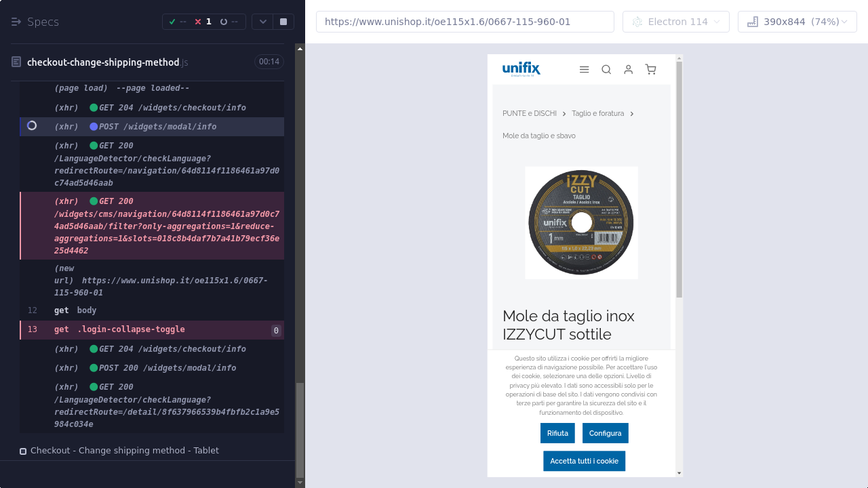868x488 pixels.
Task: Expand the test run options chevron
Action: (262, 22)
